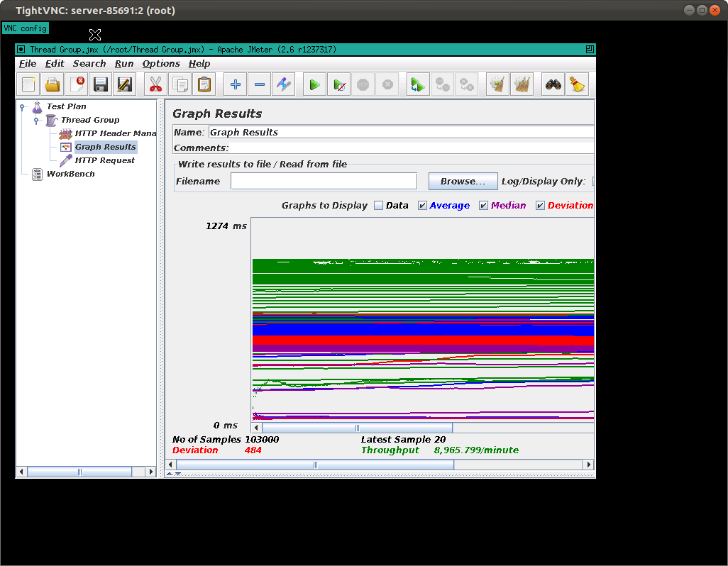The height and width of the screenshot is (566, 728).
Task: Select HTTP Header Manager tree item
Action: [x=116, y=133]
